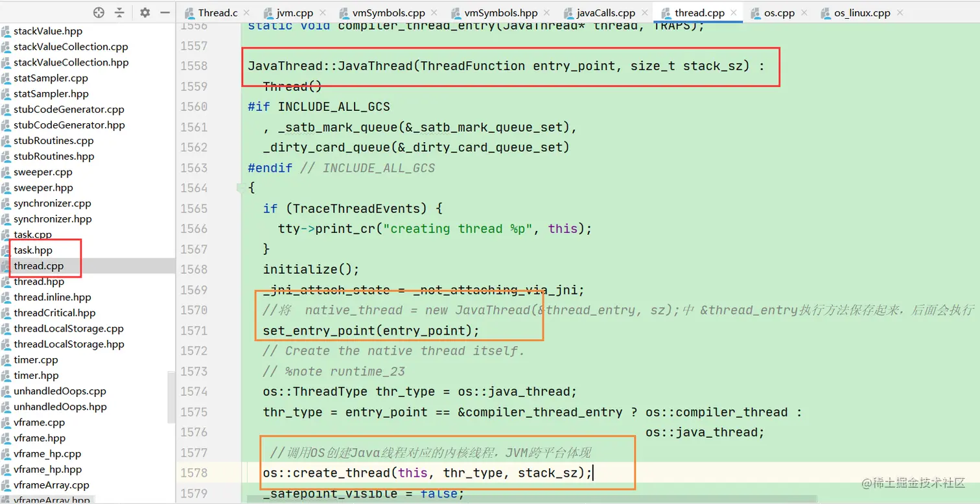
Task: Click file icon beside thread.inline.hpp
Action: [6, 297]
